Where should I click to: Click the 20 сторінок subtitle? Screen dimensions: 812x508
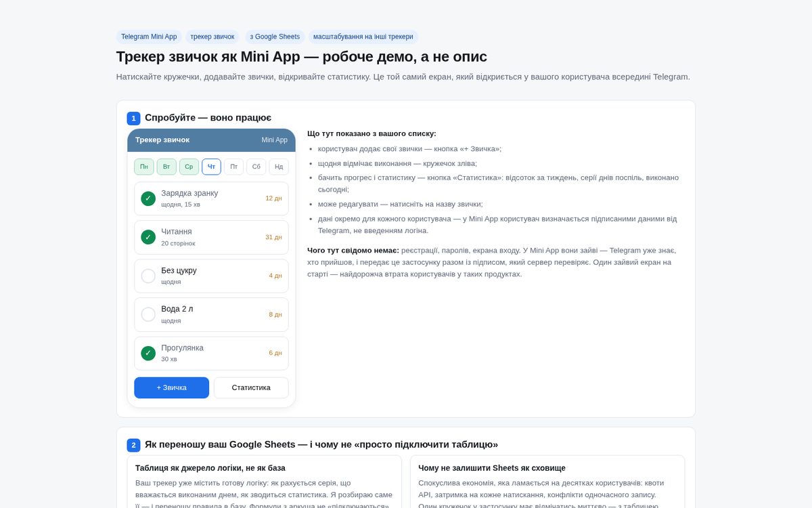(x=178, y=243)
